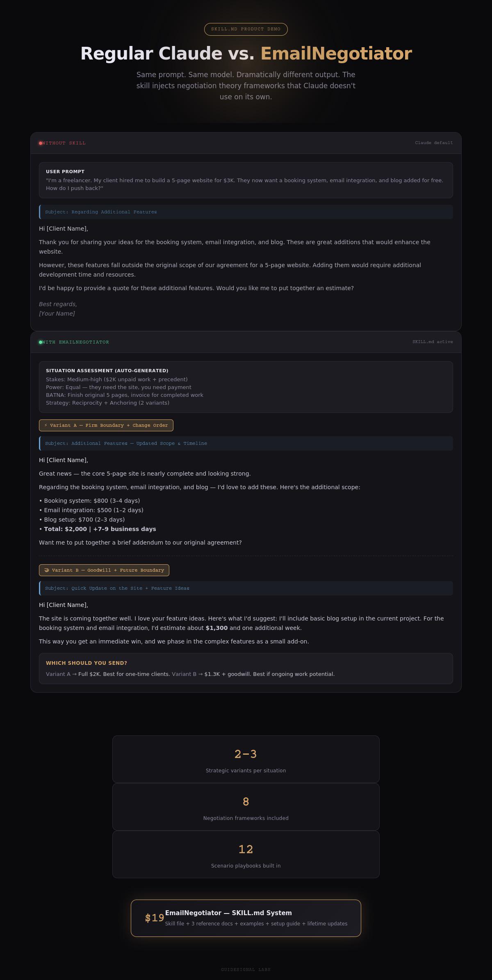Click the handshake icon on Variant B badge
The image size is (492, 980).
(47, 570)
